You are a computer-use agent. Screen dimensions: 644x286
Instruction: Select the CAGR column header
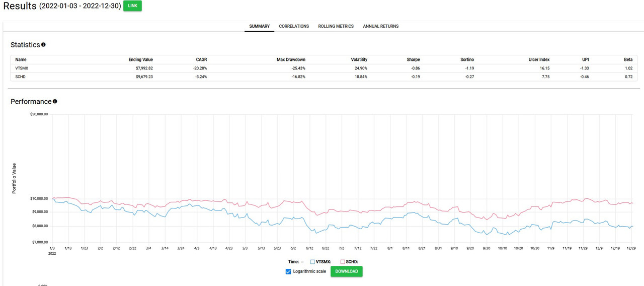click(201, 59)
